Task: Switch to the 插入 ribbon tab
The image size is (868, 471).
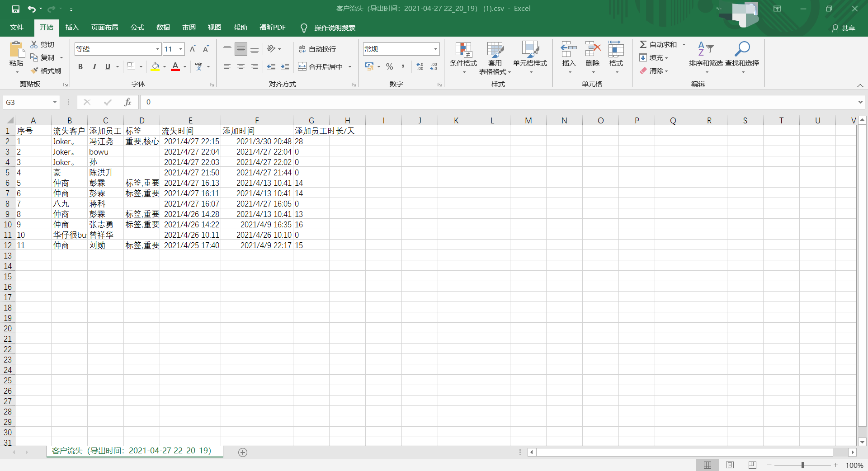Action: 72,28
